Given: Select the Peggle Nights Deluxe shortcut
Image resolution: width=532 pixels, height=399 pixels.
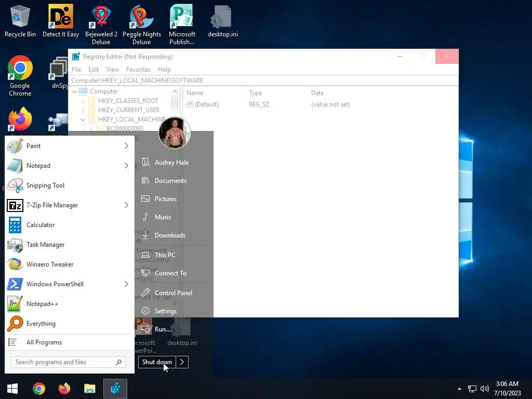Looking at the screenshot, I should click(x=141, y=25).
